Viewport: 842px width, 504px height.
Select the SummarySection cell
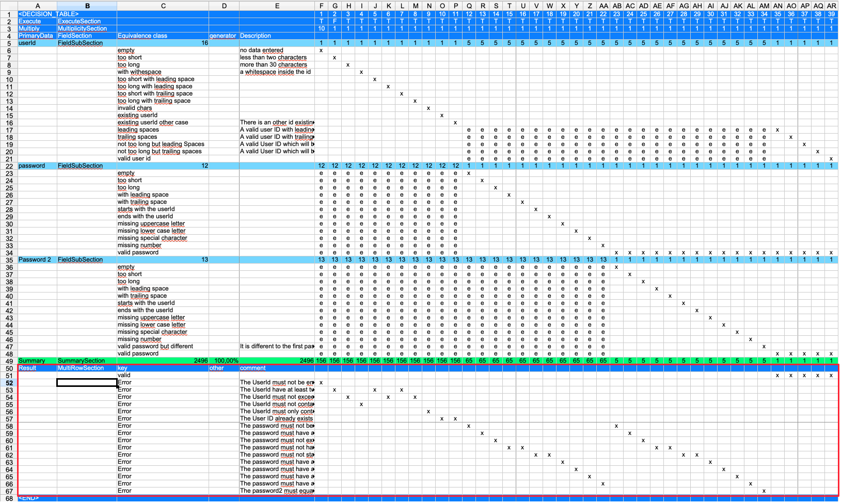click(x=87, y=361)
